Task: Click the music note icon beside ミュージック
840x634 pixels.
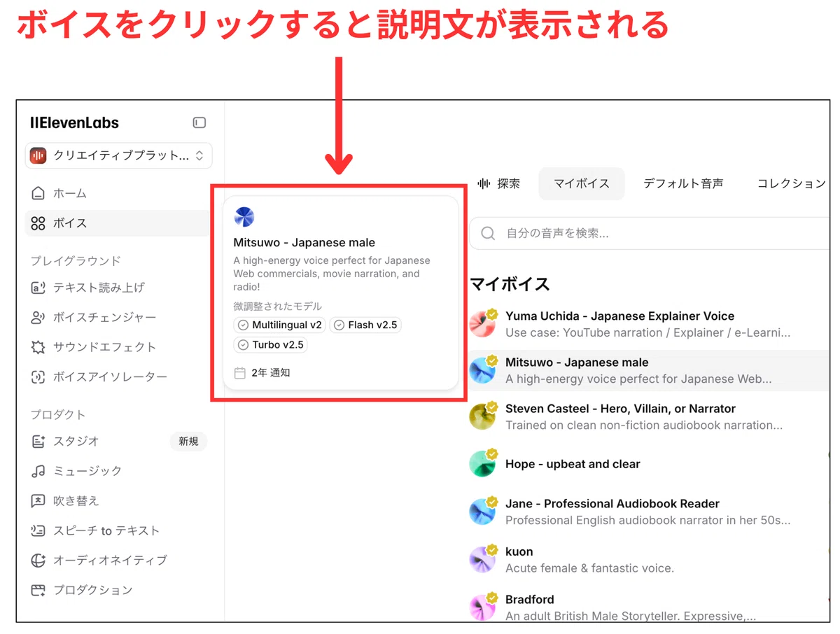Action: click(x=38, y=471)
